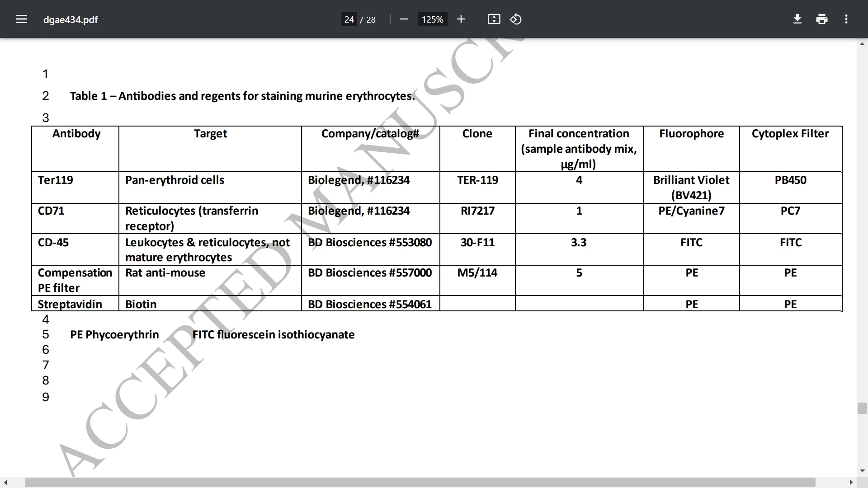868x488 pixels.
Task: Click the horizontal scrollbar left arrow
Action: [x=5, y=483]
